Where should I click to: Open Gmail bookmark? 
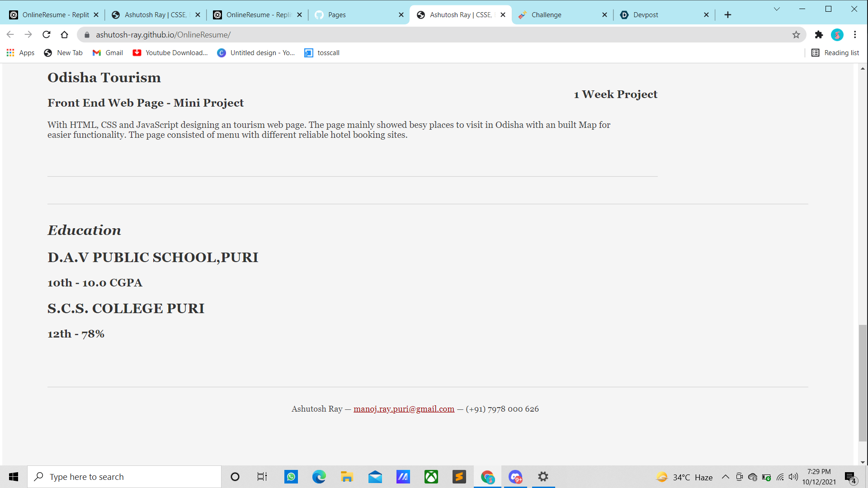click(x=108, y=53)
